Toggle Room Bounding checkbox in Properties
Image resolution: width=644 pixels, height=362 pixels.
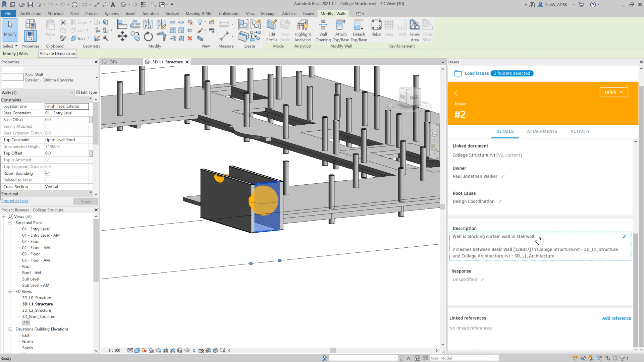[48, 173]
